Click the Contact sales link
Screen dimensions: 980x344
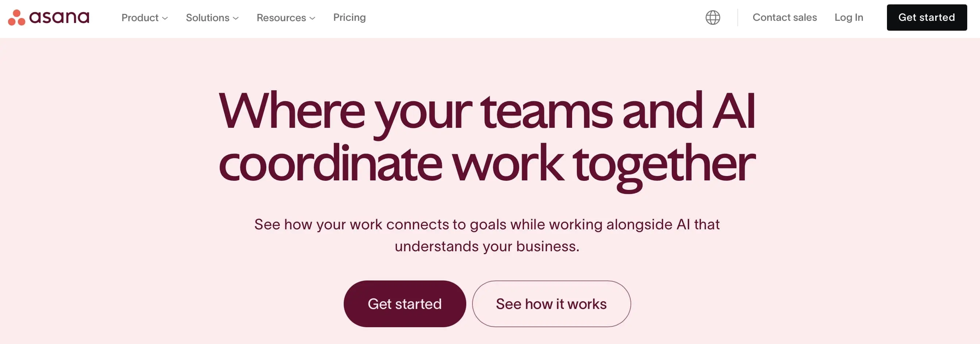(784, 18)
